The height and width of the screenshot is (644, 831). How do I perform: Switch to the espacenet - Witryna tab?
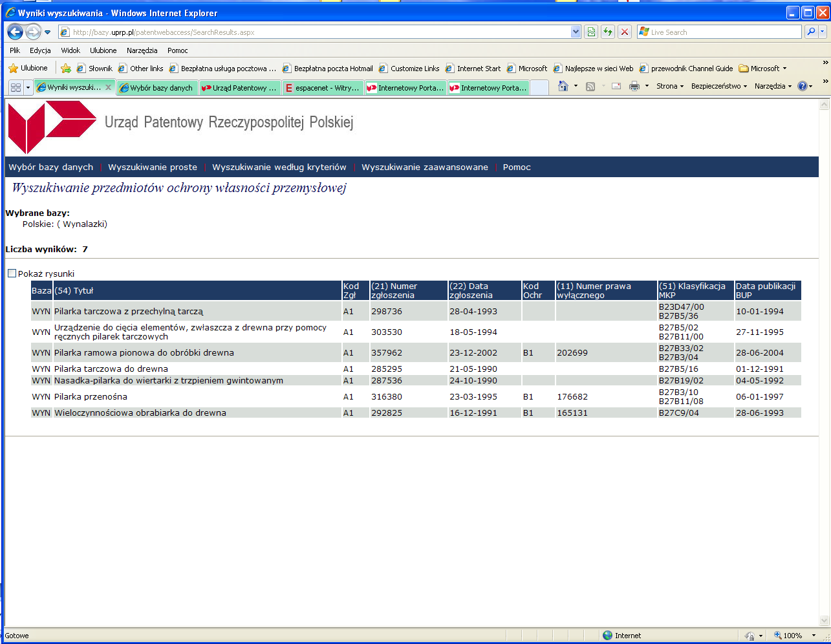pyautogui.click(x=323, y=87)
